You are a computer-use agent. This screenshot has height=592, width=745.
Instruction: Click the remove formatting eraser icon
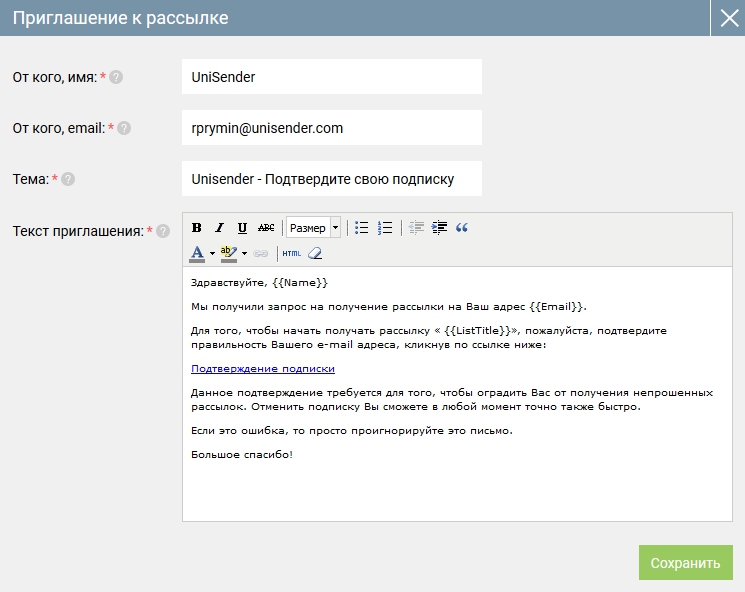315,253
